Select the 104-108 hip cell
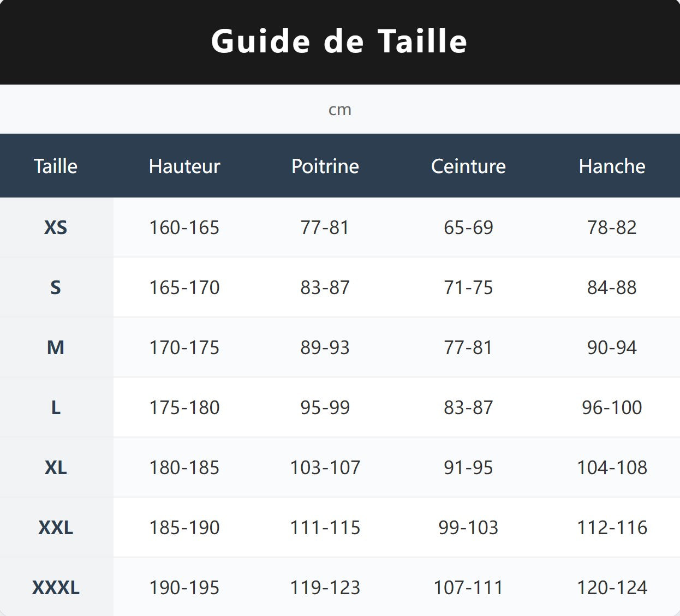Screen dimensions: 680x616 (x=612, y=468)
